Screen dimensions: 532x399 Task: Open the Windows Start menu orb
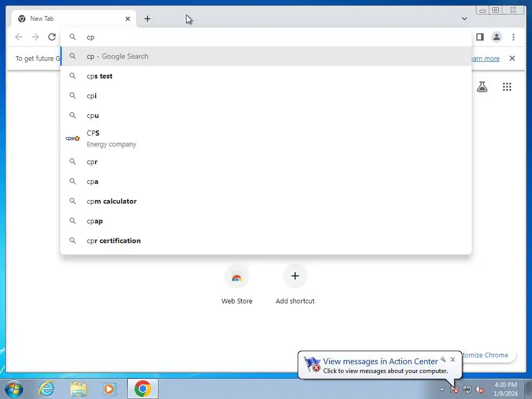point(14,389)
